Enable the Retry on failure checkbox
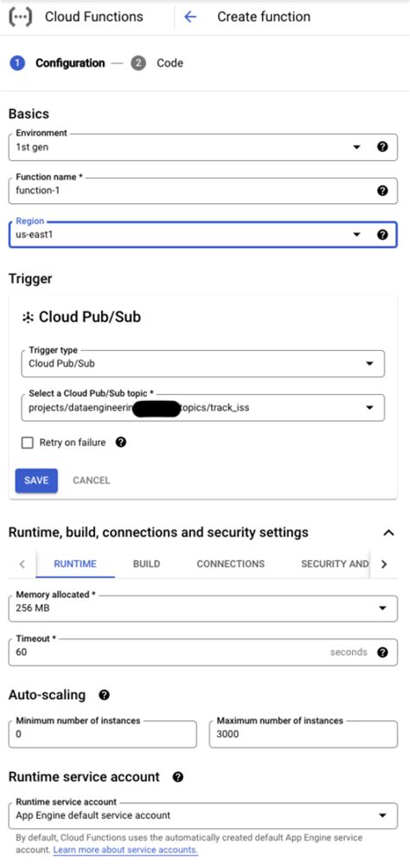Screen dimensions: 410x868 coord(27,443)
